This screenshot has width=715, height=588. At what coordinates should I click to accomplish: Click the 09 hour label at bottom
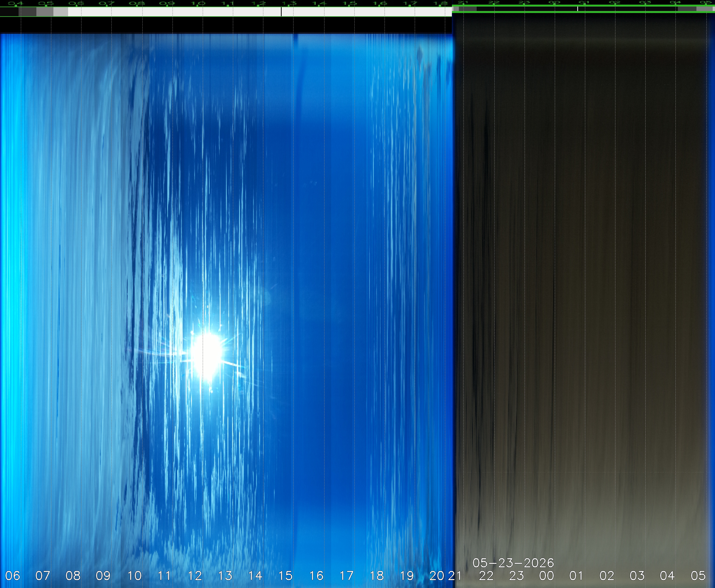coord(103,575)
